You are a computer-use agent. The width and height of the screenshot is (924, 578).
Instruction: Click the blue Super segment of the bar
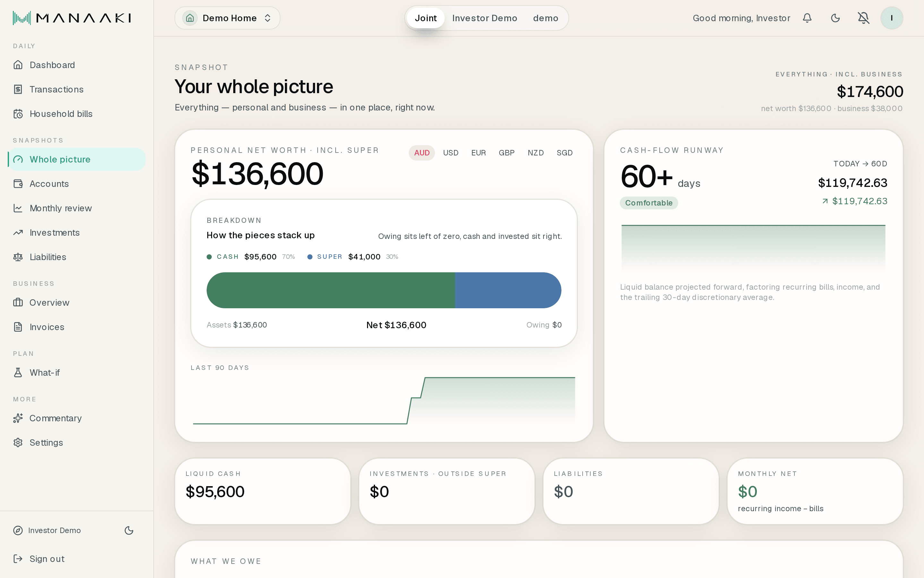(x=508, y=290)
